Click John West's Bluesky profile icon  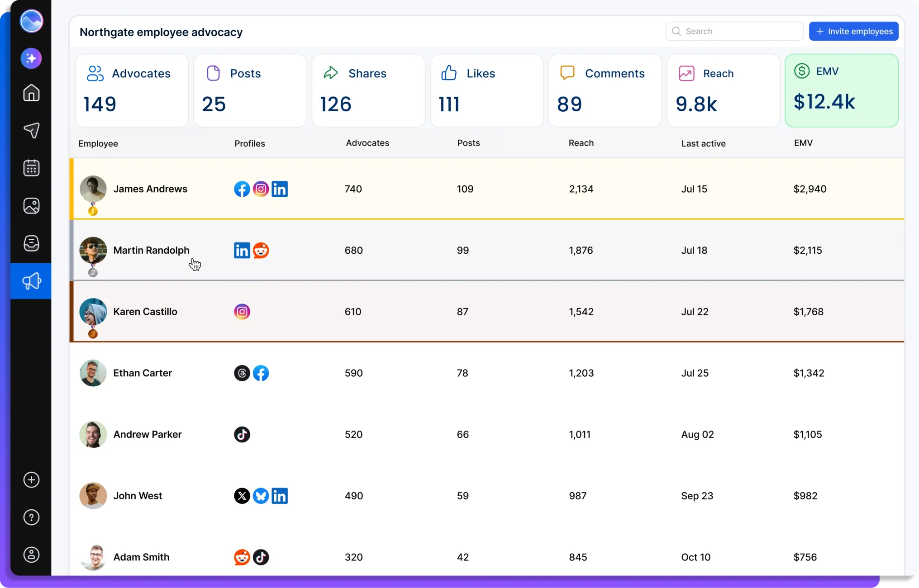261,496
